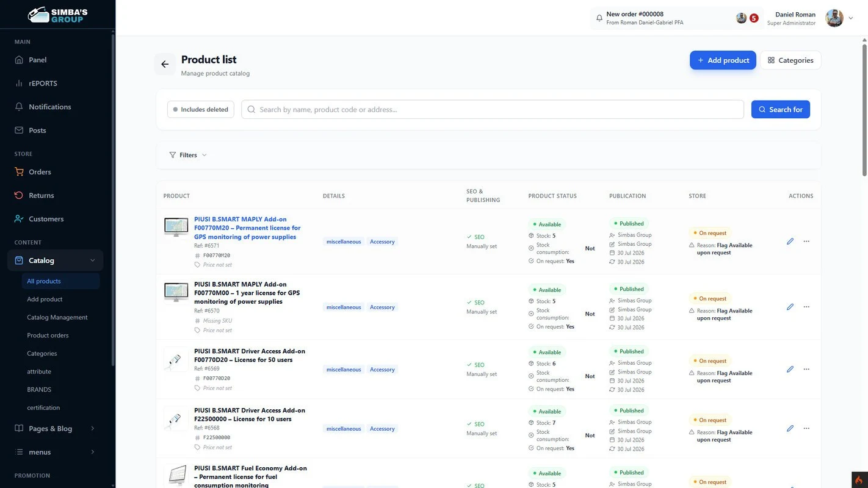Toggle the Includes deleted filter
868x488 pixels.
pos(200,109)
